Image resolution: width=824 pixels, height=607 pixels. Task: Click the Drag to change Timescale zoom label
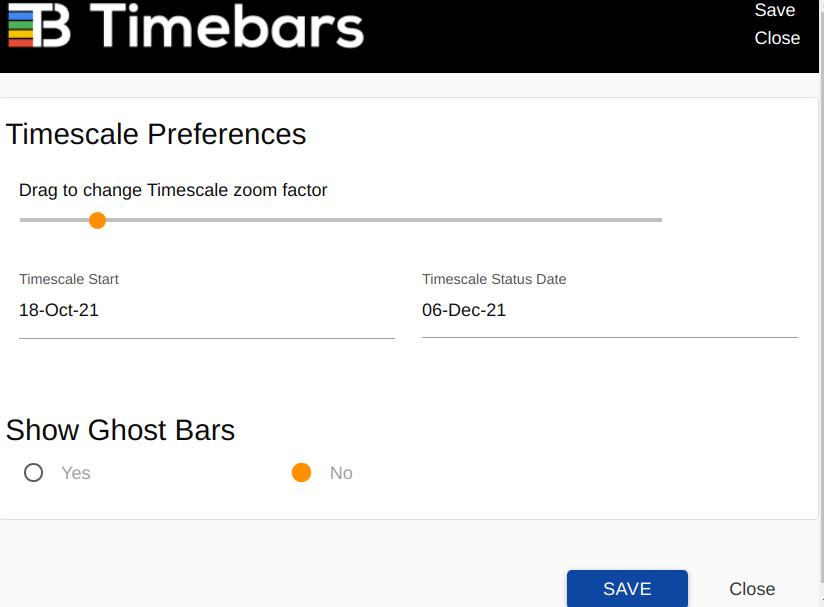(x=173, y=190)
